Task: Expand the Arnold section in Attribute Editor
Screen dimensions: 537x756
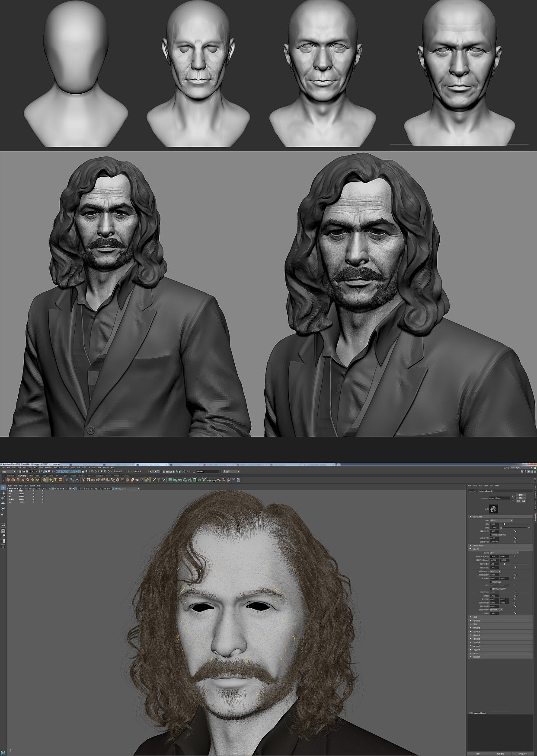Action: coord(500,646)
